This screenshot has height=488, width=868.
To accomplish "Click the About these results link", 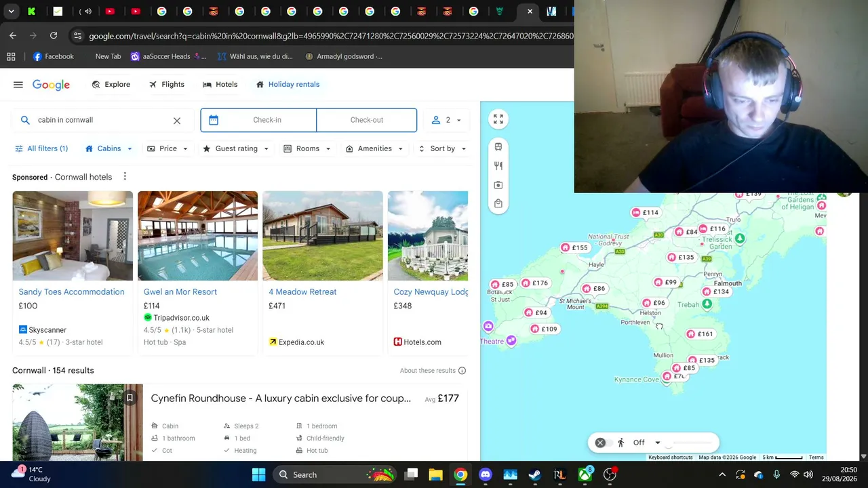I will click(428, 371).
